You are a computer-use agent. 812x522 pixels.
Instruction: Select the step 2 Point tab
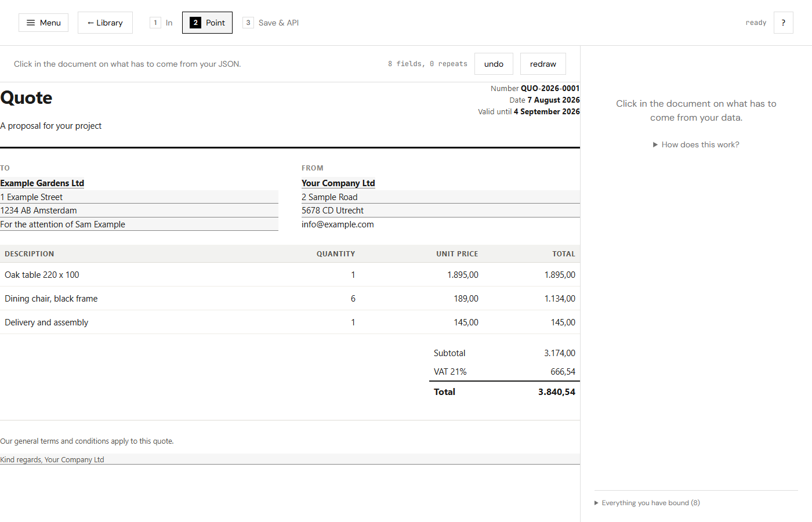tap(207, 23)
